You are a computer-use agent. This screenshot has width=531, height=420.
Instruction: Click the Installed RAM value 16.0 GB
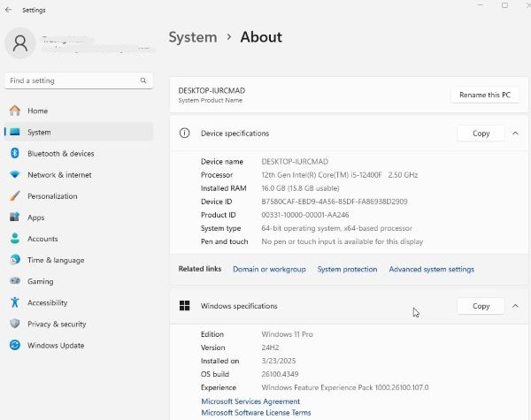[x=300, y=188]
